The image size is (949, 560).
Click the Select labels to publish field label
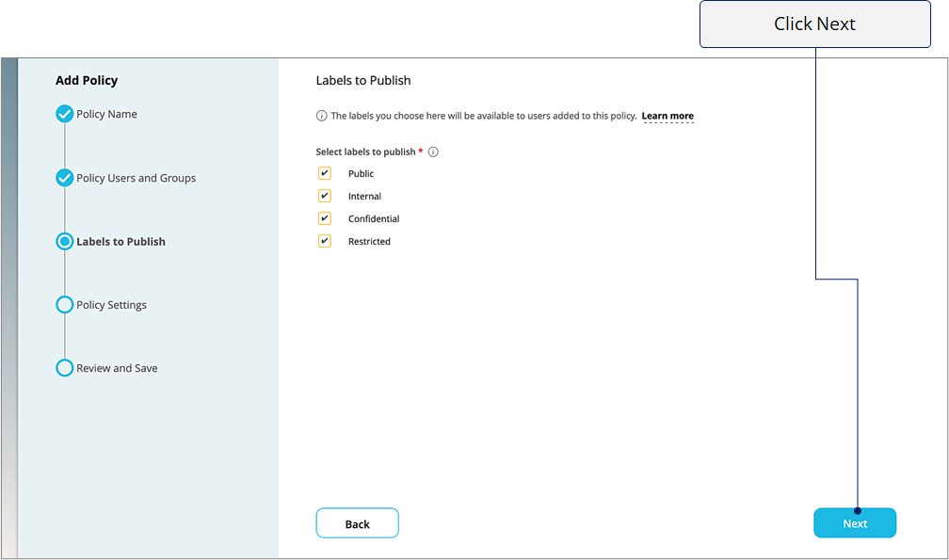pos(365,152)
